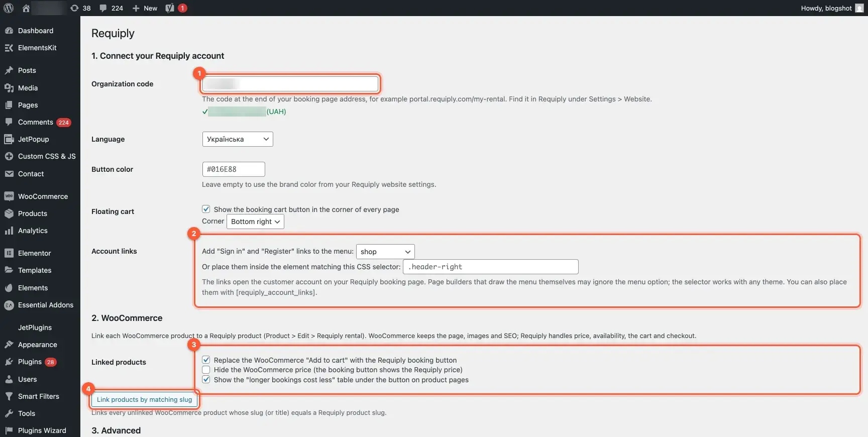Open Comments with the 224 badge
Image resolution: width=868 pixels, height=437 pixels.
(44, 122)
